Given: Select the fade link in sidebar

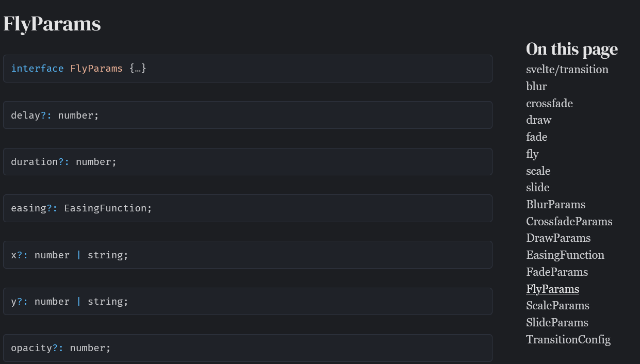Looking at the screenshot, I should pos(536,137).
